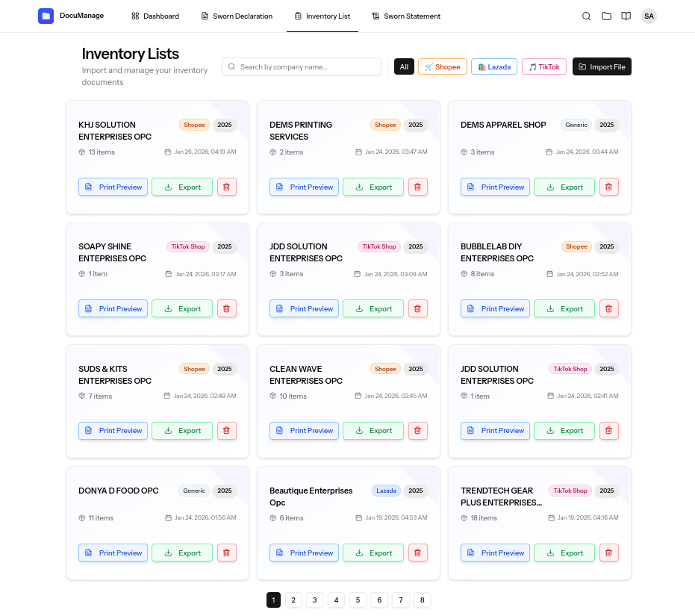This screenshot has width=695, height=616.
Task: Delete the DONYA D FOOD OPC list
Action: tap(226, 553)
